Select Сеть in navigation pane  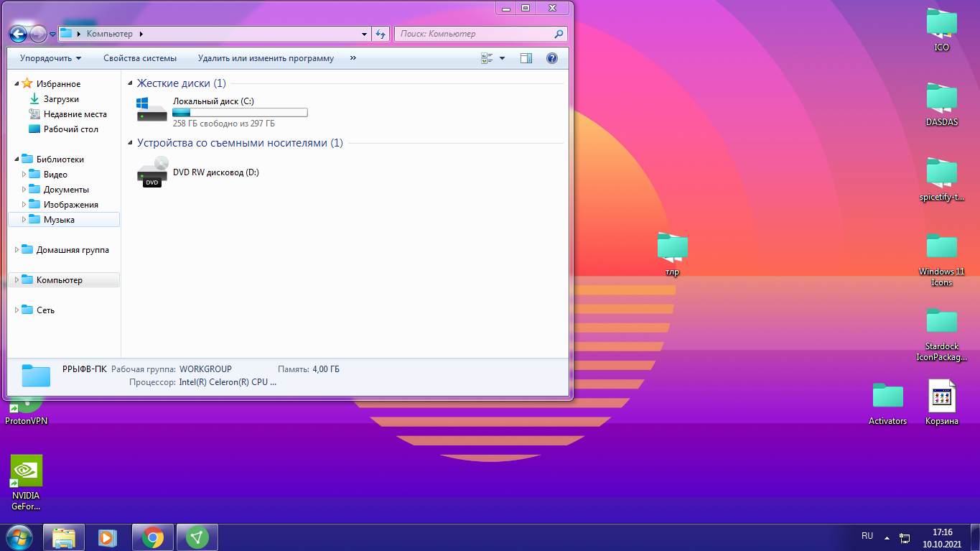tap(46, 310)
